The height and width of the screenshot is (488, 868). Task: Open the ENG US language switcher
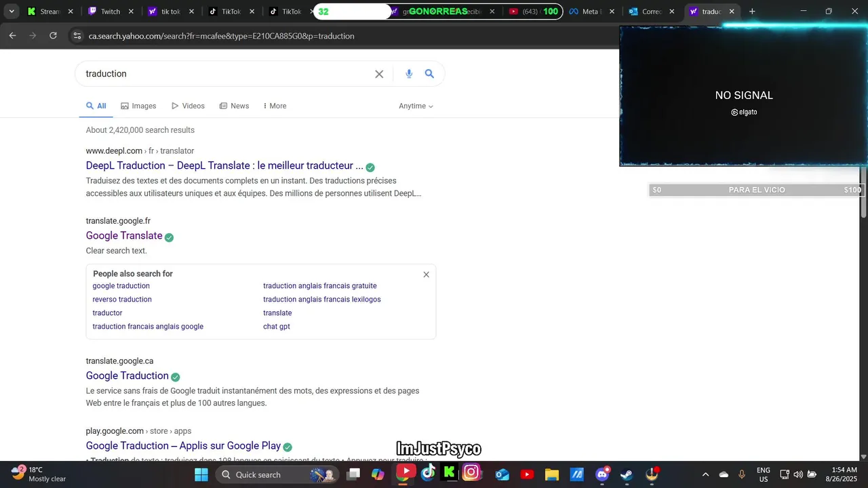[764, 474]
